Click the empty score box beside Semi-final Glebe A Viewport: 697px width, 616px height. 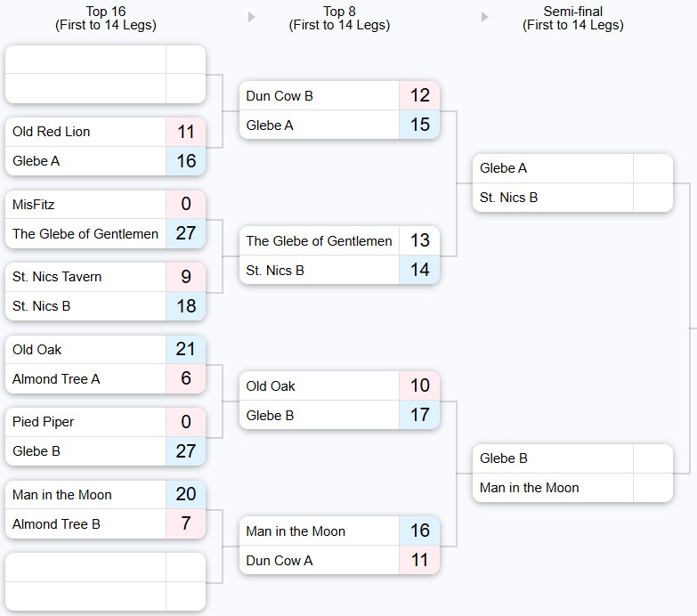click(652, 168)
